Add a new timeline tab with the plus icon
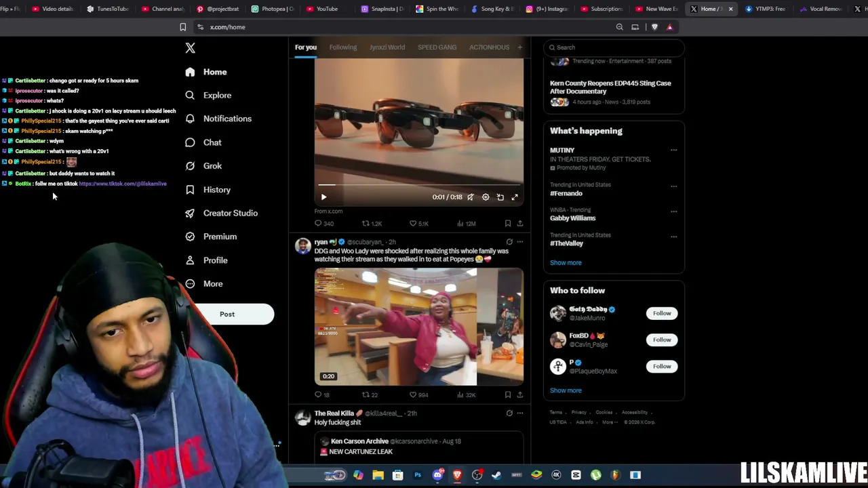The width and height of the screenshot is (868, 488). 519,47
